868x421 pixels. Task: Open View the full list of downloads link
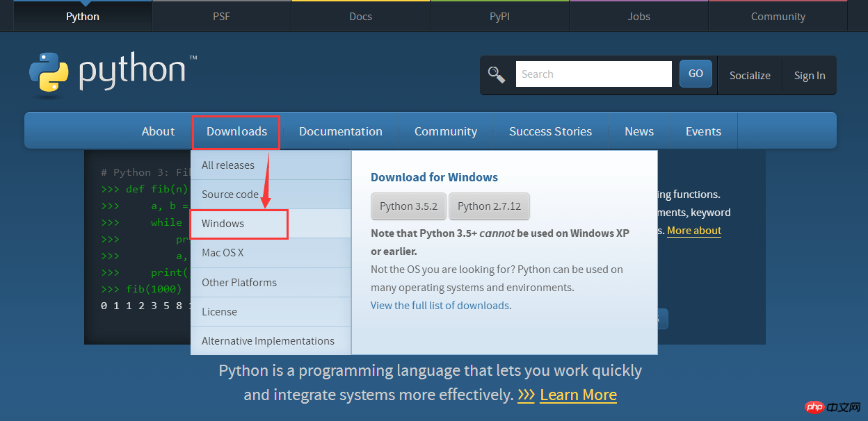tap(440, 306)
